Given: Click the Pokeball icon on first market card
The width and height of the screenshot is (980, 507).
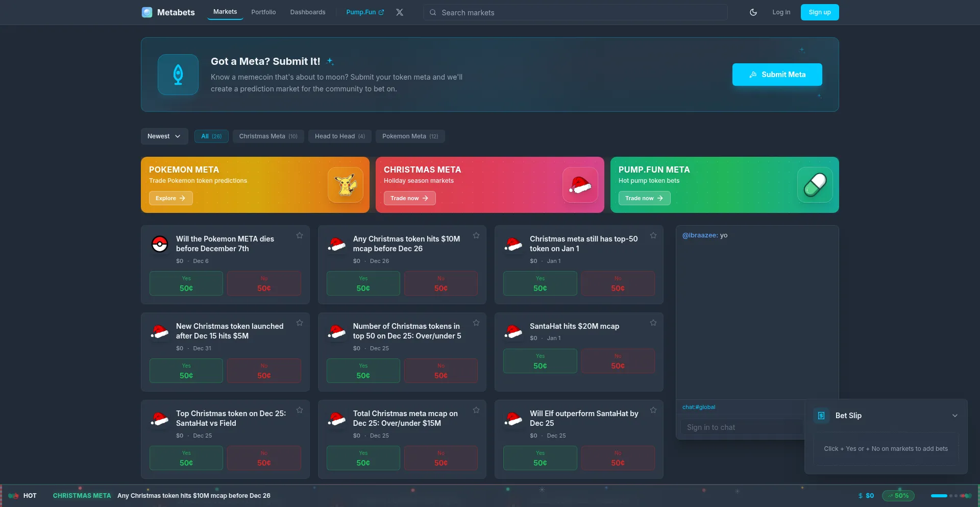Looking at the screenshot, I should point(160,244).
